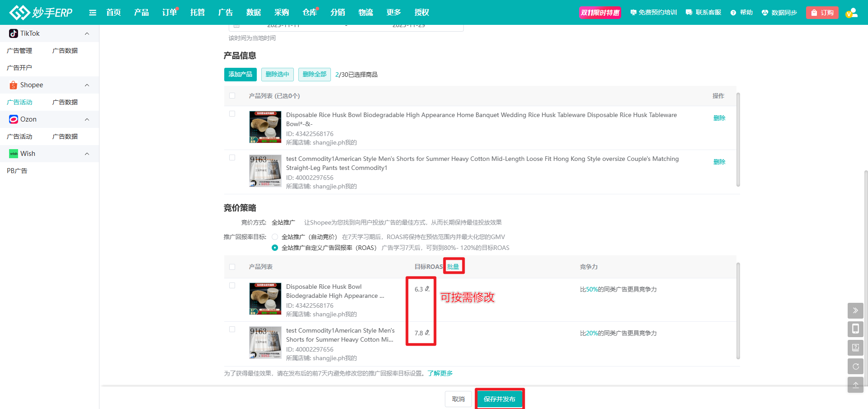This screenshot has height=409, width=868.
Task: Open the 帮助 help entry
Action: click(741, 13)
